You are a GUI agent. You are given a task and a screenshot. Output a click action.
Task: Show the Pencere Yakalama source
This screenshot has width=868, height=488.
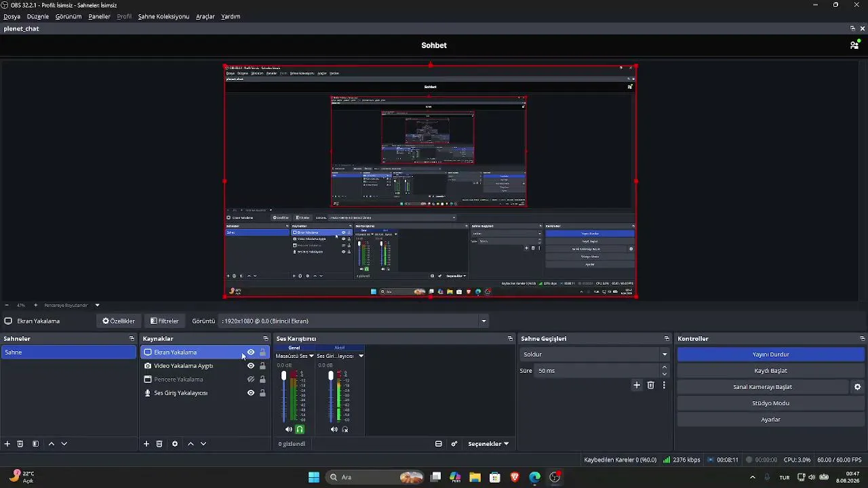point(251,380)
